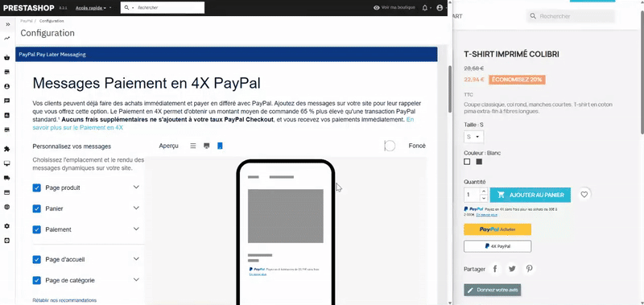
Task: Open International globe icon in sidebar
Action: point(7,207)
